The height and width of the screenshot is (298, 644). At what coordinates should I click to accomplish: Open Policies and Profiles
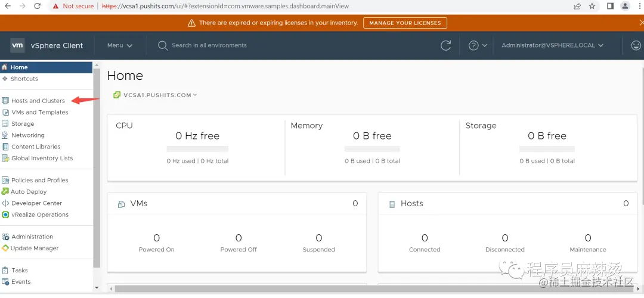click(40, 180)
